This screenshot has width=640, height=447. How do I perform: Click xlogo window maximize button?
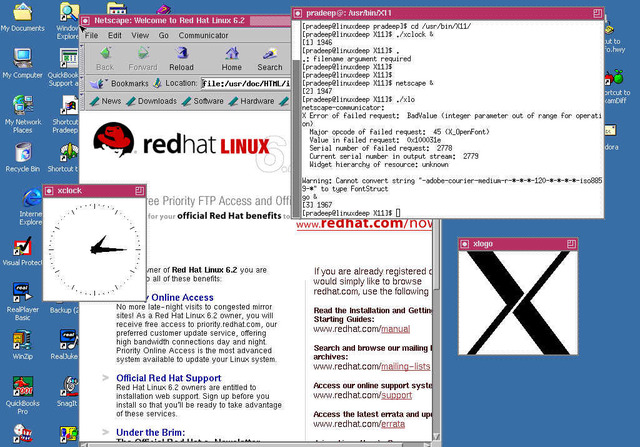571,244
